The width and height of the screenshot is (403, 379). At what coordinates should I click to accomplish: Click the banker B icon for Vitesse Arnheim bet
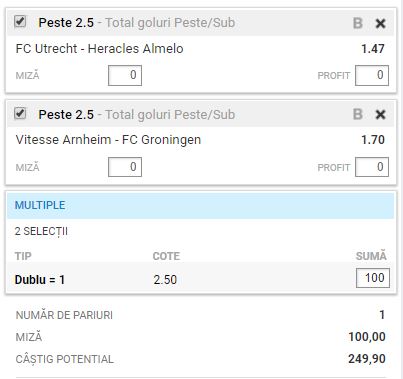click(357, 114)
